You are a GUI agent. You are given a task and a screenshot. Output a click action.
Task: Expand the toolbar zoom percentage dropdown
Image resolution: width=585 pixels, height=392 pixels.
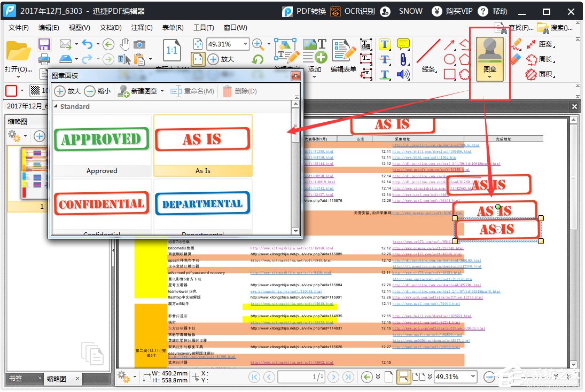tap(245, 44)
